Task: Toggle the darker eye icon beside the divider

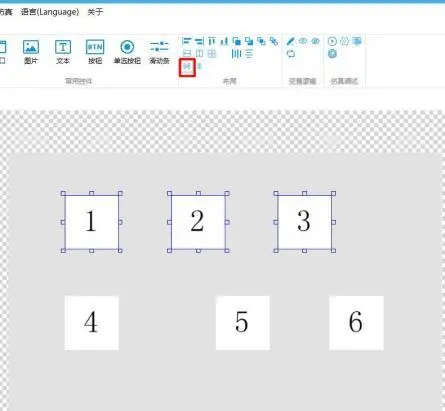Action: (315, 41)
